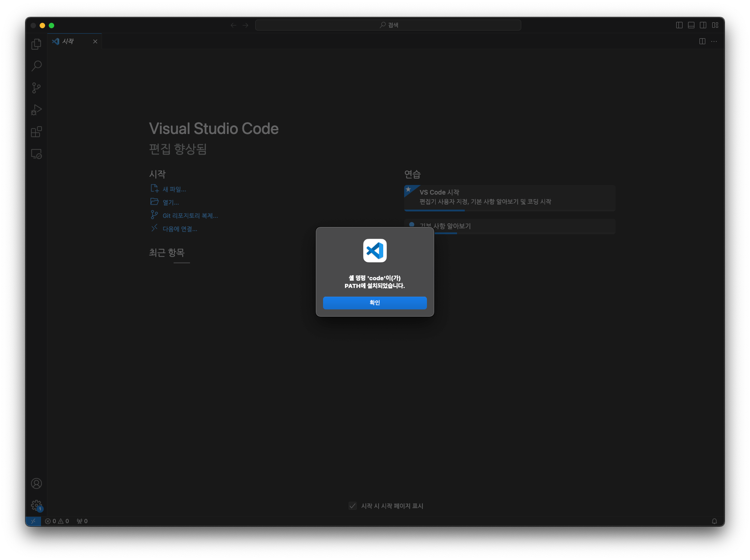The width and height of the screenshot is (750, 560).
Task: Click the 새 파일... link
Action: (174, 189)
